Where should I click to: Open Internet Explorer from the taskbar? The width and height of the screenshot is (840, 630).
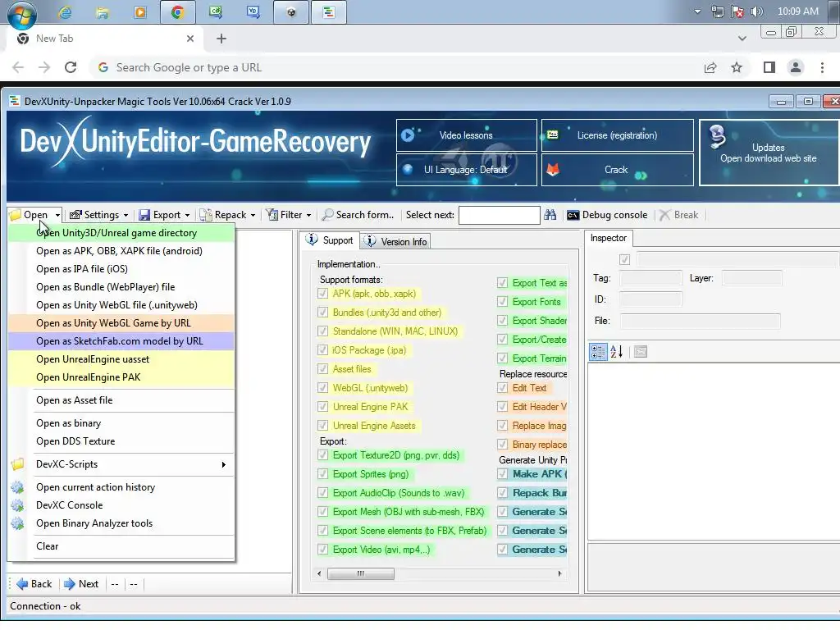pos(65,12)
